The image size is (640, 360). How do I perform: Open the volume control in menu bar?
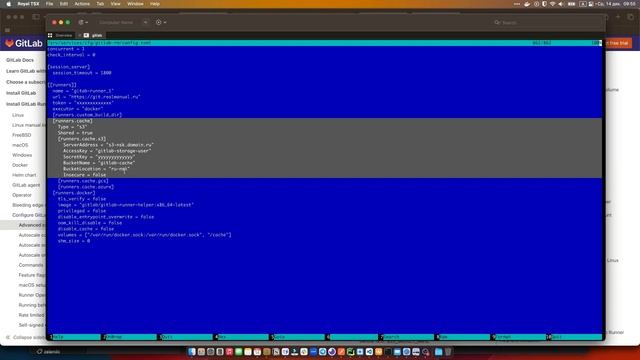tap(560, 4)
